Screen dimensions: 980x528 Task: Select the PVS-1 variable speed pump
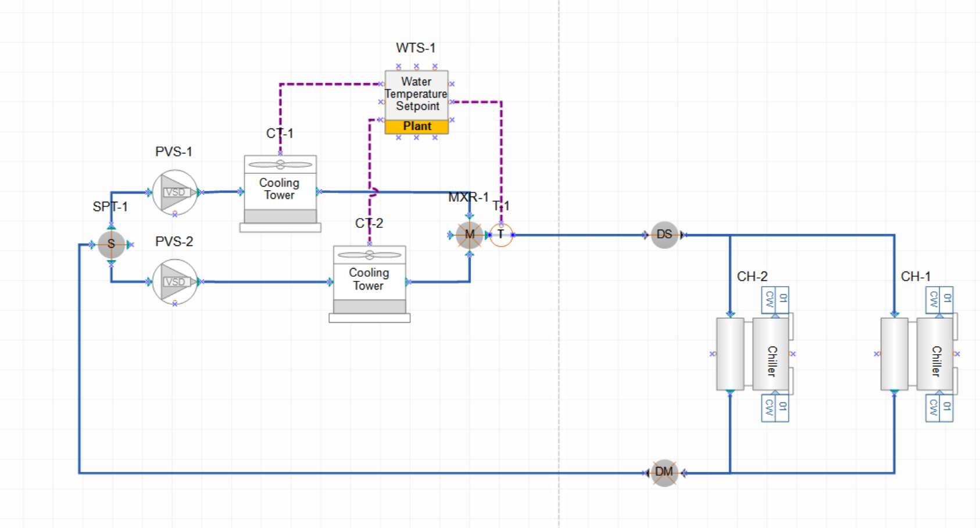174,192
